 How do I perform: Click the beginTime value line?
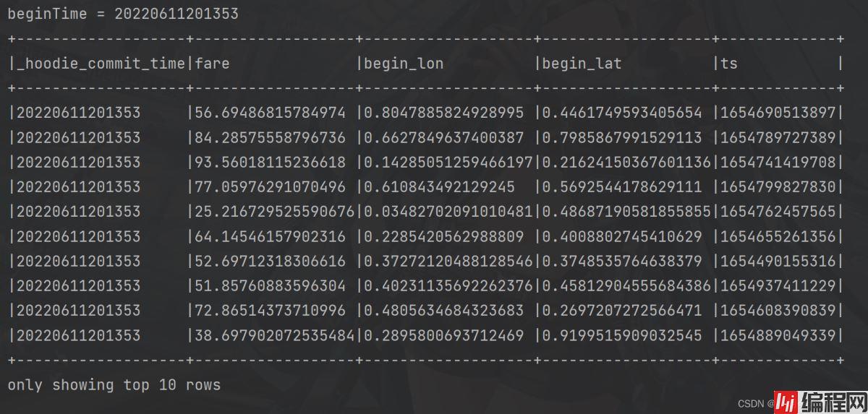click(123, 14)
